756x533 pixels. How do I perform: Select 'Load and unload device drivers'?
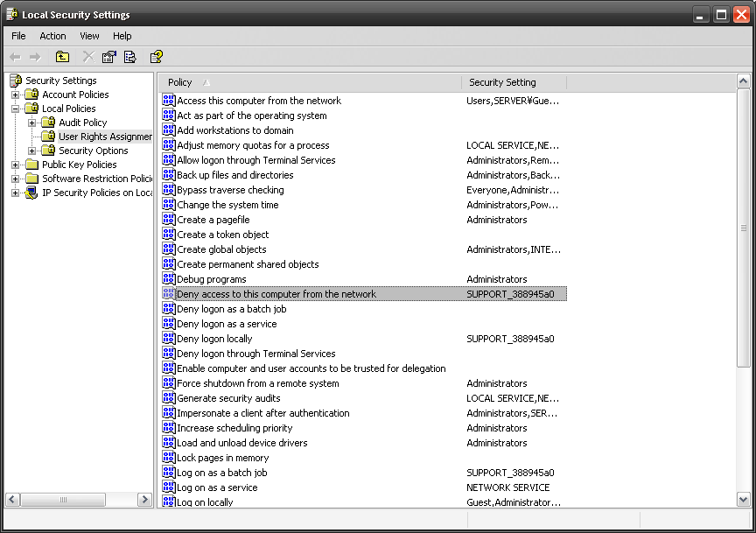[x=242, y=442]
